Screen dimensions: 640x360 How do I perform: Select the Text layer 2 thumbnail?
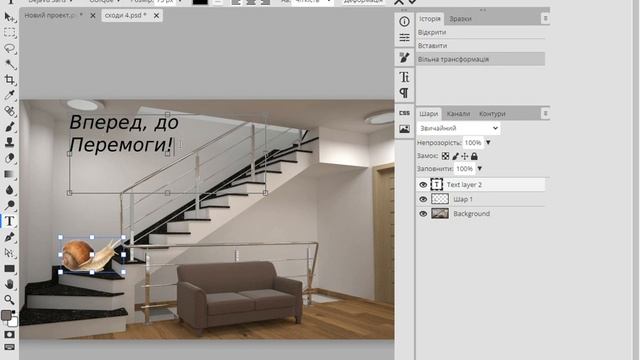click(x=437, y=185)
